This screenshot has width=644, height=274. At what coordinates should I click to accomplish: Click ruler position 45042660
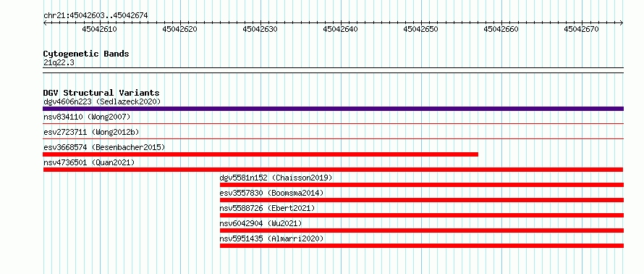tap(501, 29)
